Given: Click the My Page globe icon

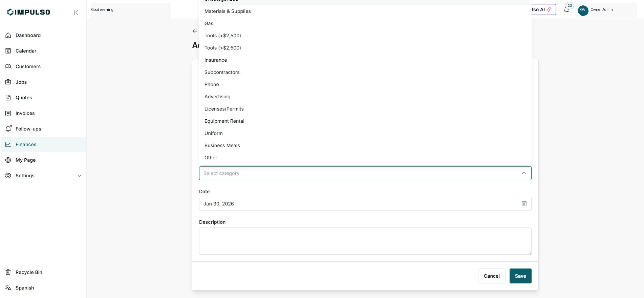Looking at the screenshot, I should coord(8,160).
